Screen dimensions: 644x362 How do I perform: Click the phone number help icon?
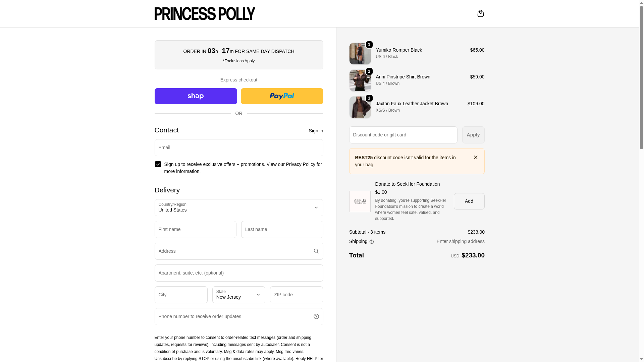click(316, 316)
